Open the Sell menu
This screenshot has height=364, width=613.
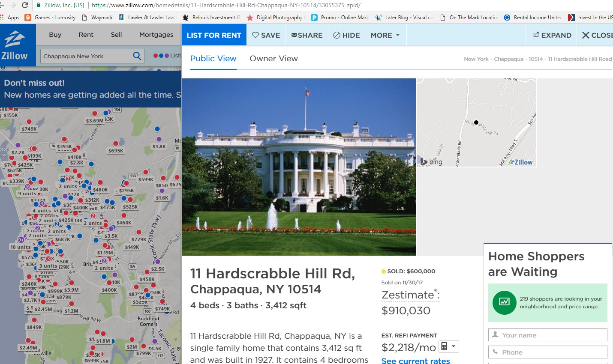(x=116, y=35)
